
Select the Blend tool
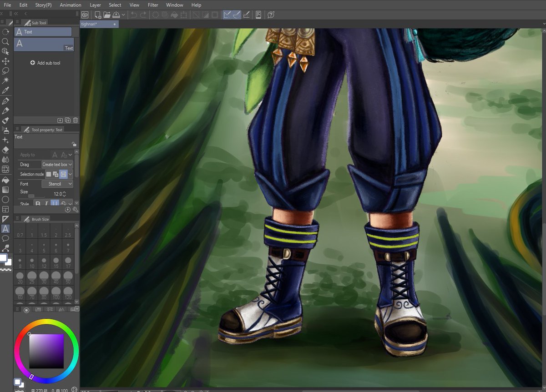coord(5,160)
